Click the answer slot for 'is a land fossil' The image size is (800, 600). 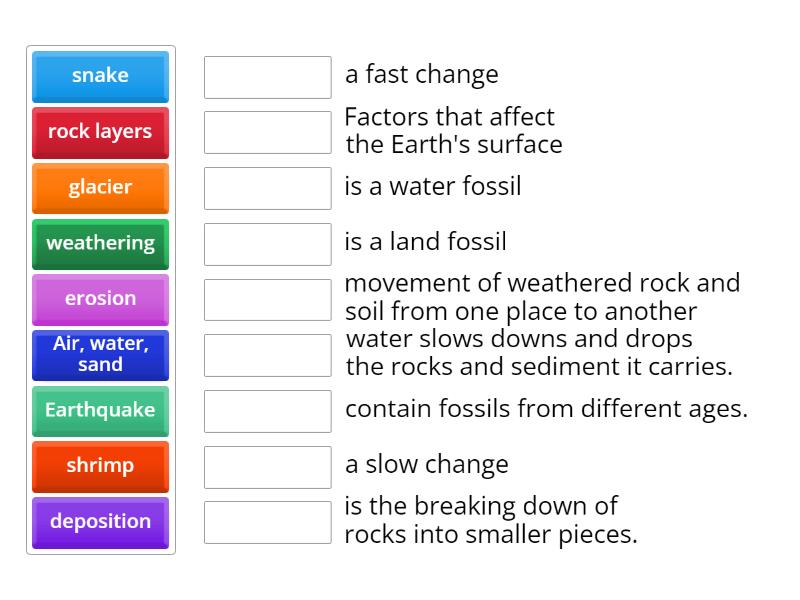click(x=266, y=242)
